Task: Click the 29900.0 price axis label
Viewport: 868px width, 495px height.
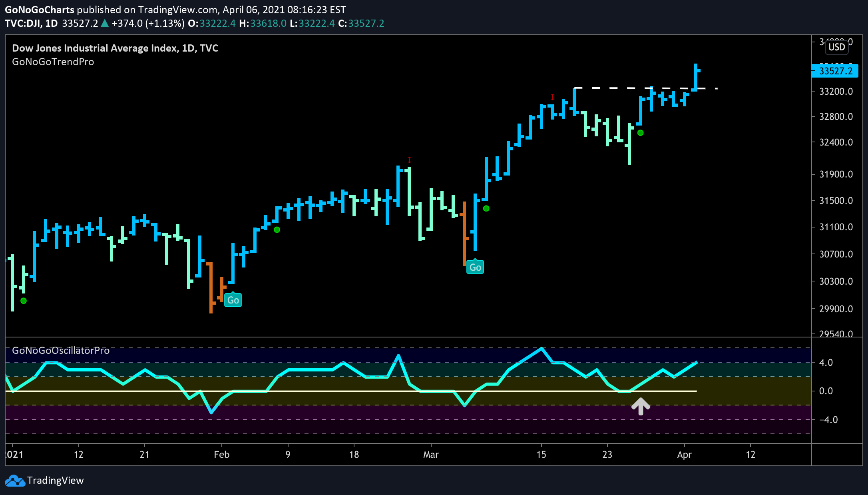Action: pos(836,309)
